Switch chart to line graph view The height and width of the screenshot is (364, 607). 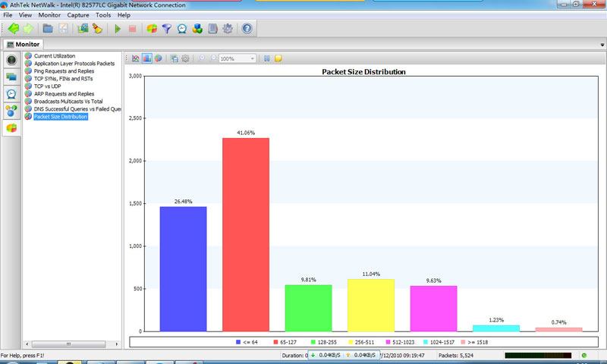pos(135,58)
